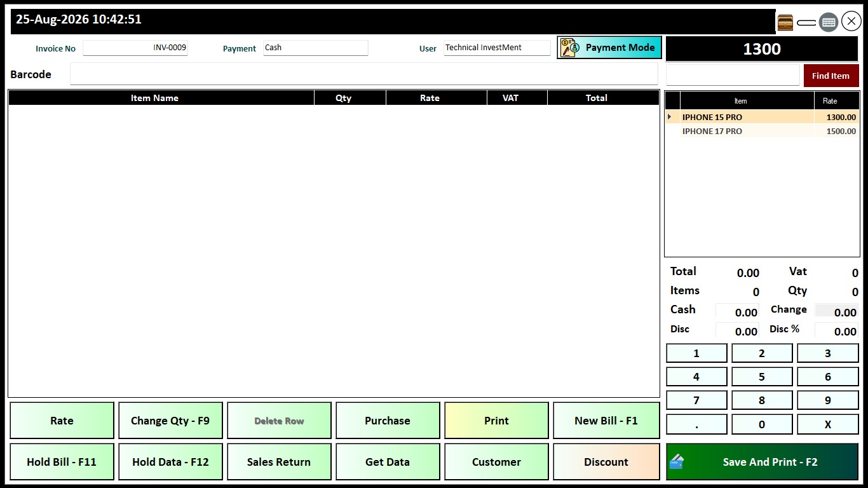This screenshot has width=868, height=488.
Task: Click the Item column header in item list
Action: (747, 101)
